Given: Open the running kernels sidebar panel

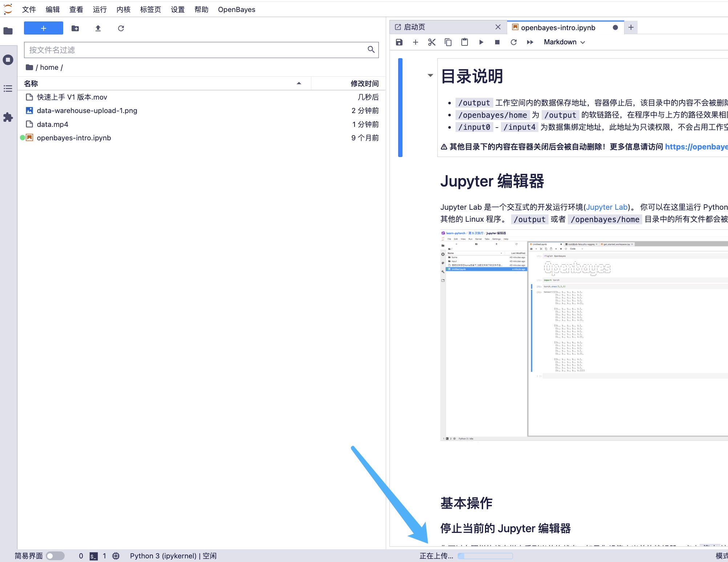Looking at the screenshot, I should click(x=8, y=60).
